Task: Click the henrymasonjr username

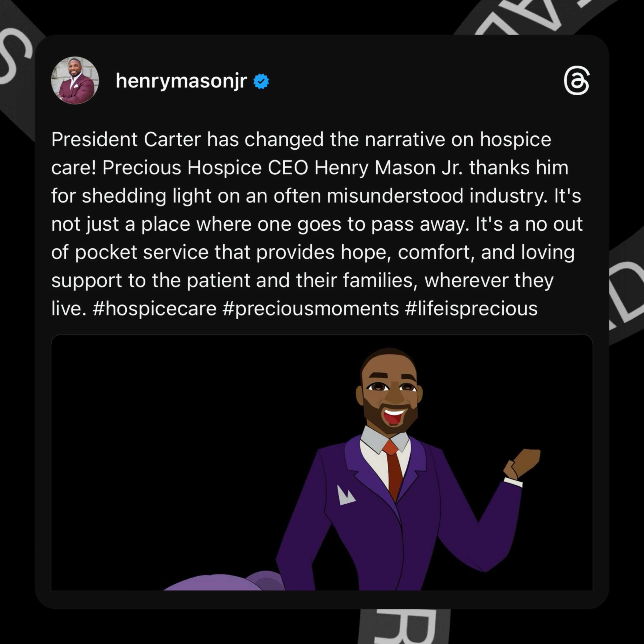Action: click(x=181, y=81)
